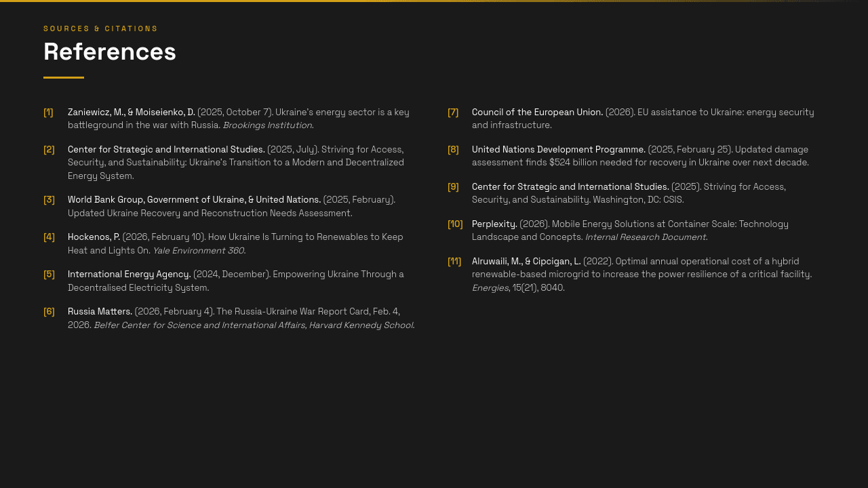Select 'Center for Strategic and International Studies.' in reference 2
868x488 pixels.
coord(166,150)
